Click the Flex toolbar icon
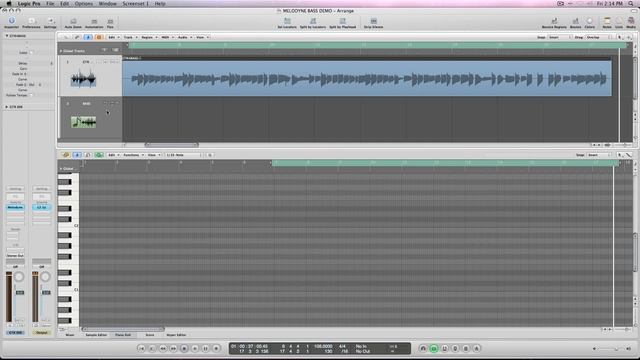 pos(110,22)
